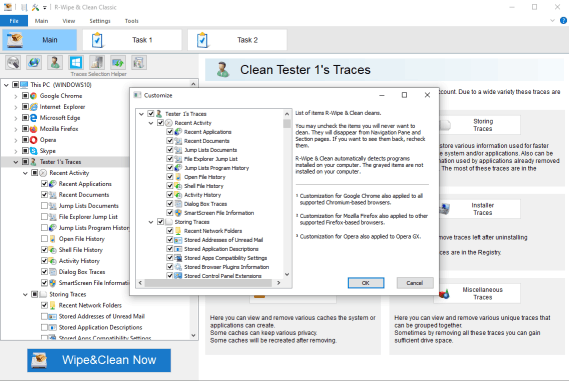Uncheck Recent Network Folders in left navigation tree
The width and height of the screenshot is (569, 381).
coord(44,305)
